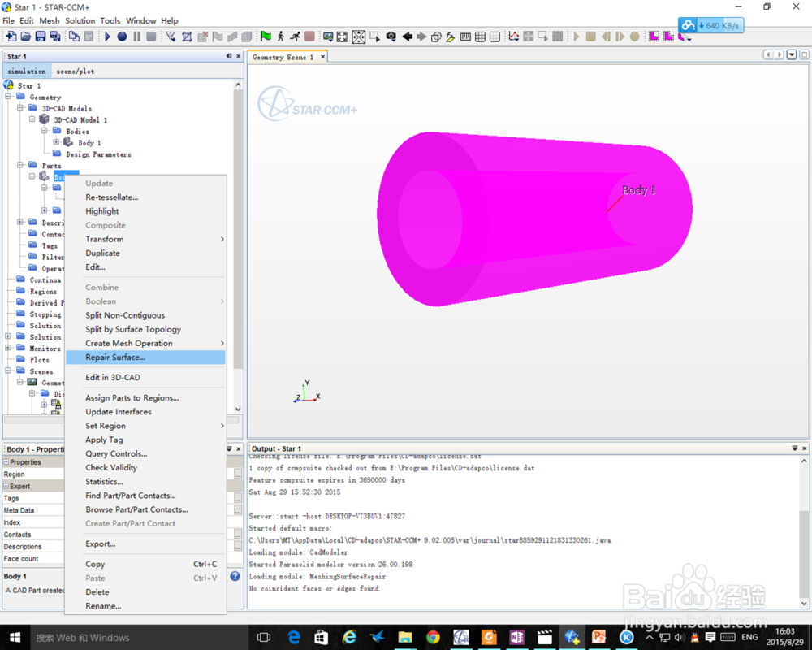Image resolution: width=812 pixels, height=650 pixels.
Task: Click the grid table toolbar icon
Action: (481, 37)
